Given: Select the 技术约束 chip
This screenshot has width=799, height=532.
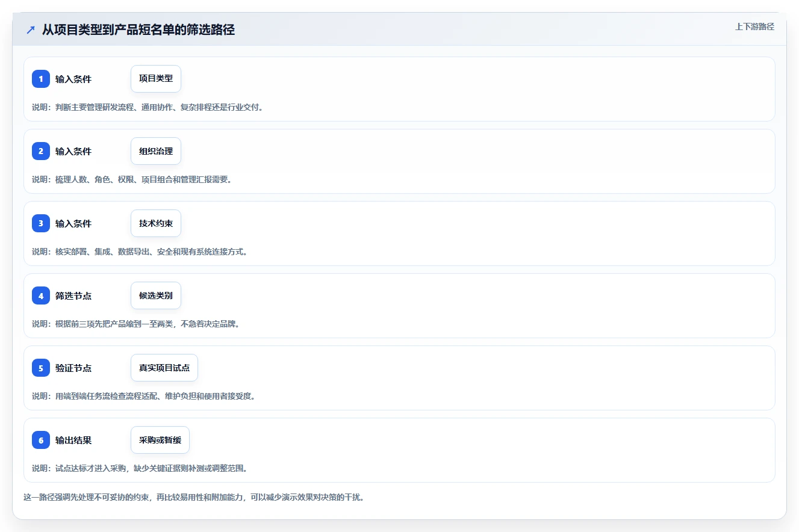Looking at the screenshot, I should coord(156,223).
